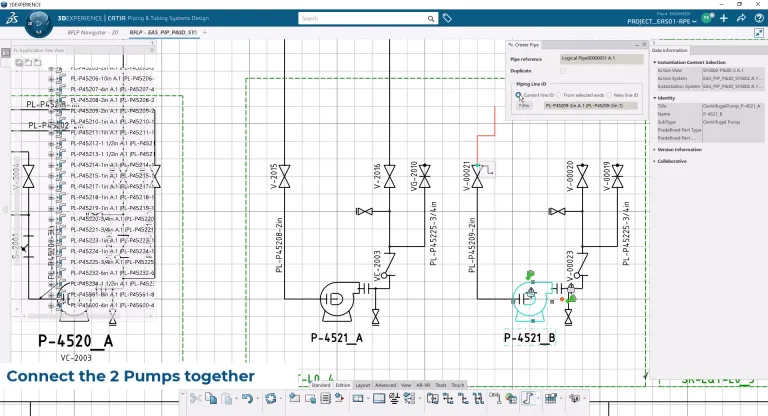Click the update refresh icon in toolbar
The width and height of the screenshot is (768, 416).
(270, 398)
